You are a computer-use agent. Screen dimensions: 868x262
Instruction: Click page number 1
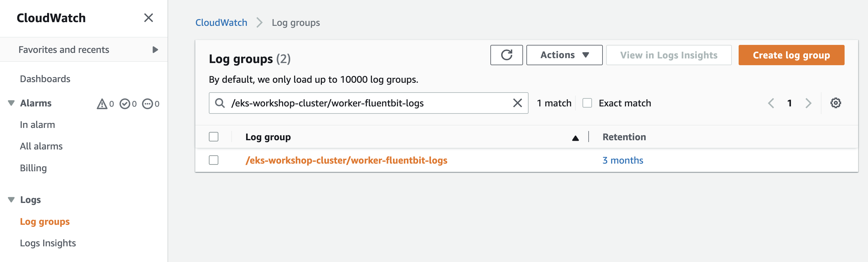point(789,103)
